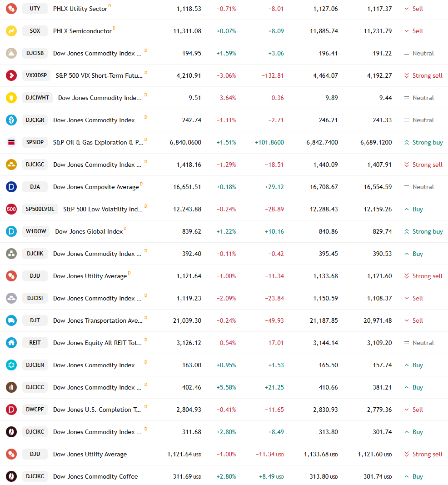Click the Buy rating in DJCIEN row
448x485 pixels.
coord(418,365)
